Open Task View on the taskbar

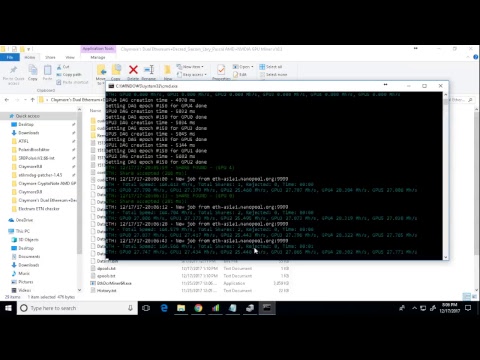point(146,308)
